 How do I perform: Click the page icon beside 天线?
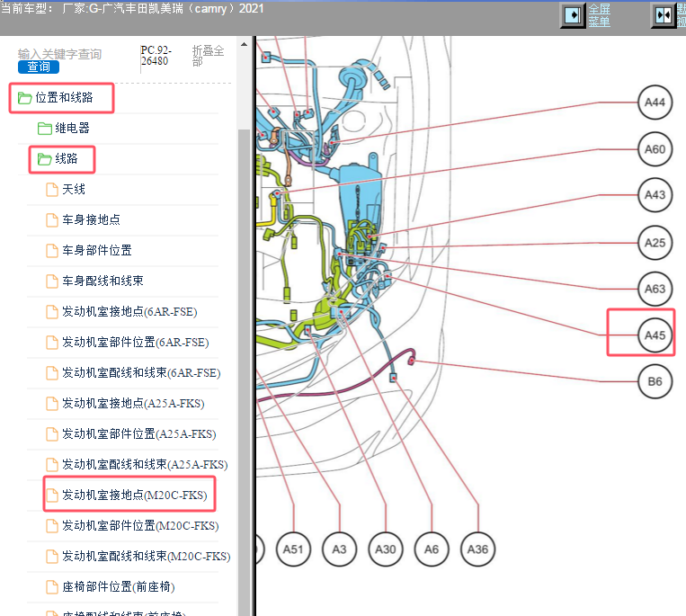pos(52,190)
